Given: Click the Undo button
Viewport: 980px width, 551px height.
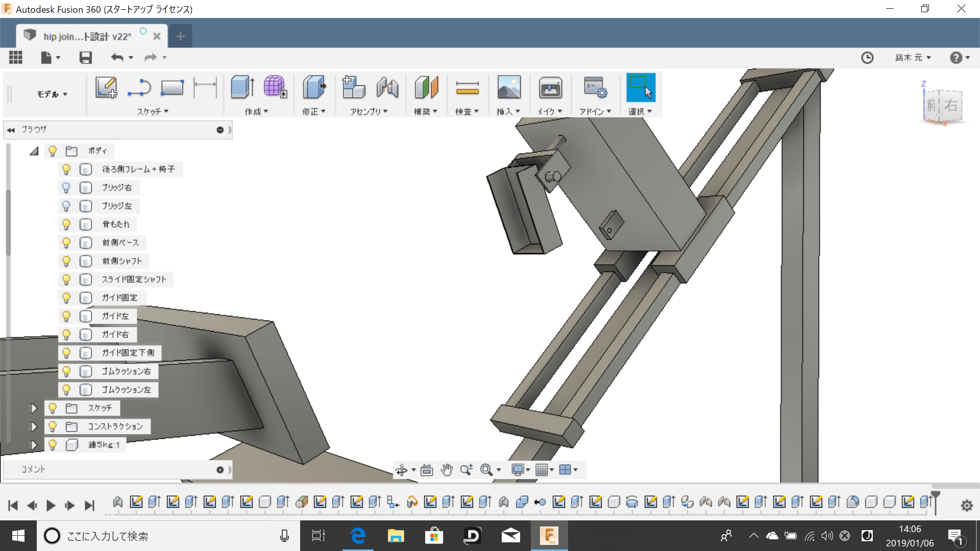Looking at the screenshot, I should click(117, 57).
